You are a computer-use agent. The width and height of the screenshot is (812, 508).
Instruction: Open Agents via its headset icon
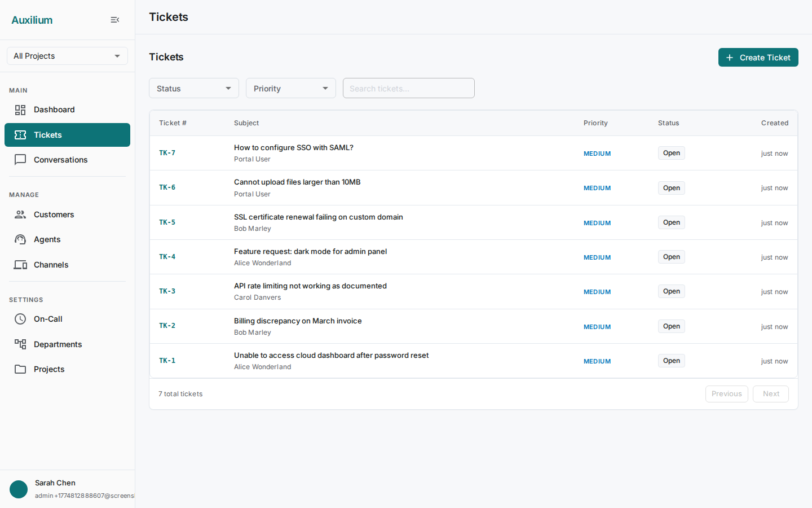pyautogui.click(x=20, y=239)
